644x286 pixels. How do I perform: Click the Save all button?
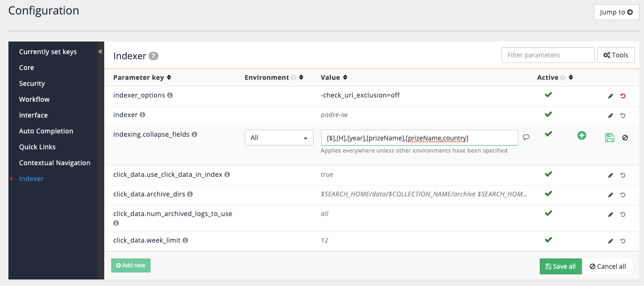[560, 266]
